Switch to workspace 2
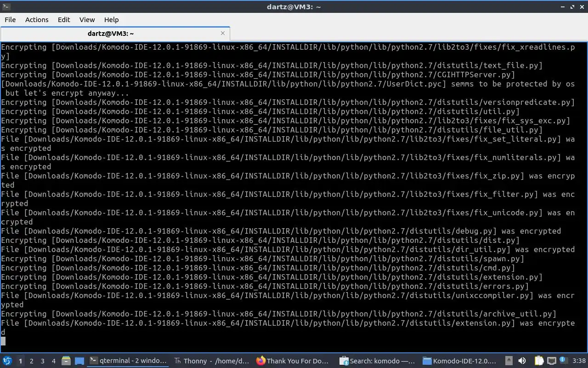 31,361
